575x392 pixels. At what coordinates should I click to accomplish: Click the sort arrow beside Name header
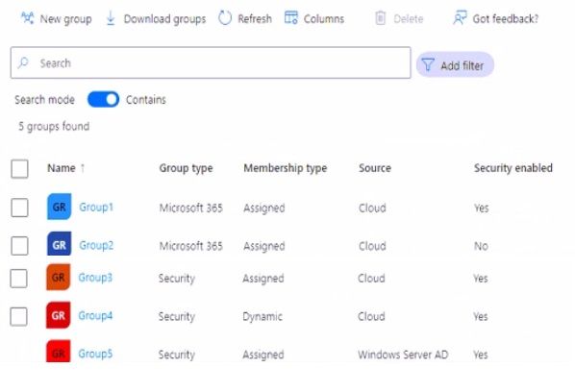[x=83, y=168]
